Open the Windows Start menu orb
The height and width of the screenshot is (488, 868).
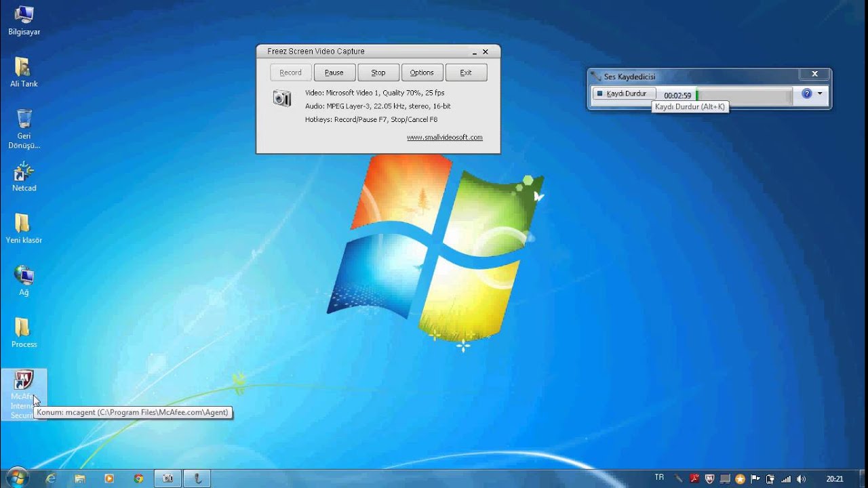click(17, 478)
